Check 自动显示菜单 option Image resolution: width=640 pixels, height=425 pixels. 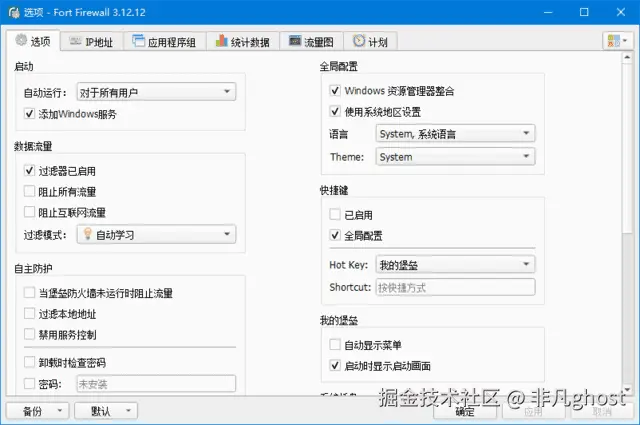(335, 345)
